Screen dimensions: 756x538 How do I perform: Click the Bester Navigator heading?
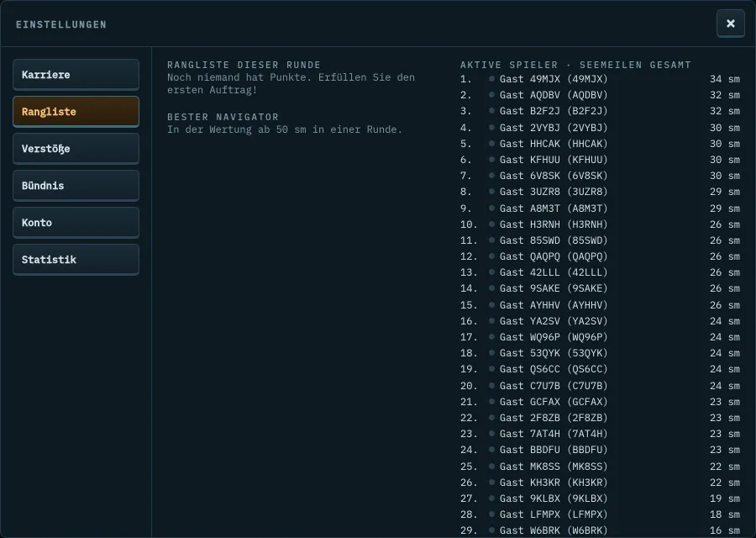click(223, 117)
